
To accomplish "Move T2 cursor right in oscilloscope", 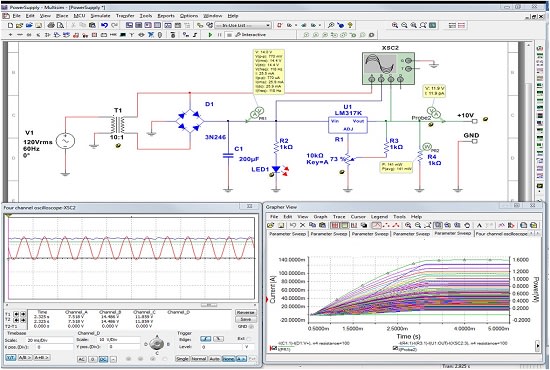I will coord(23,320).
